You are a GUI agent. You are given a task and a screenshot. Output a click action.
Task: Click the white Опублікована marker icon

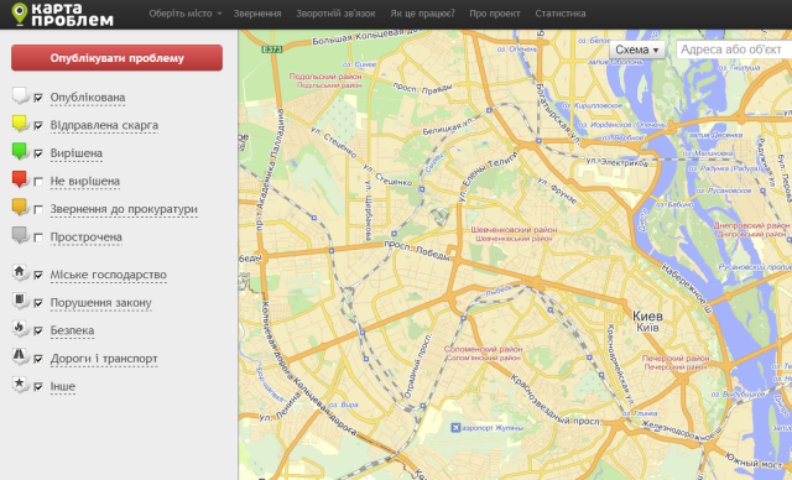[20, 95]
